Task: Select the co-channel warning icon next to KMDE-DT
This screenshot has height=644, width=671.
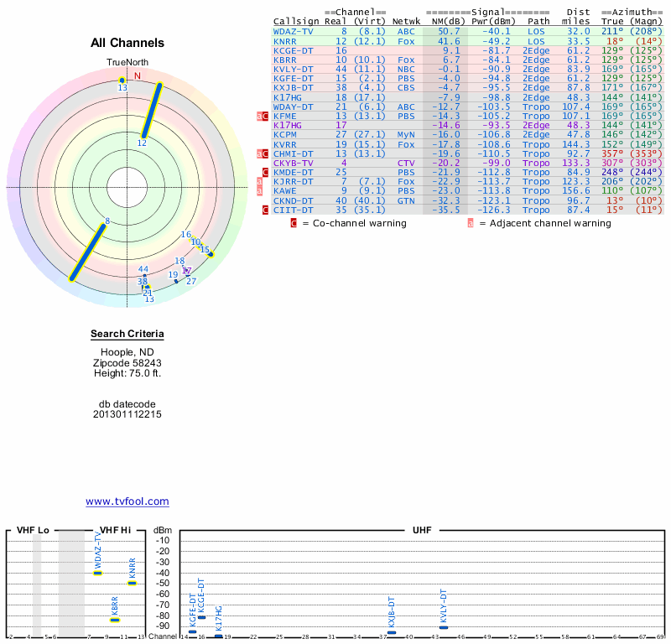Action: click(266, 173)
